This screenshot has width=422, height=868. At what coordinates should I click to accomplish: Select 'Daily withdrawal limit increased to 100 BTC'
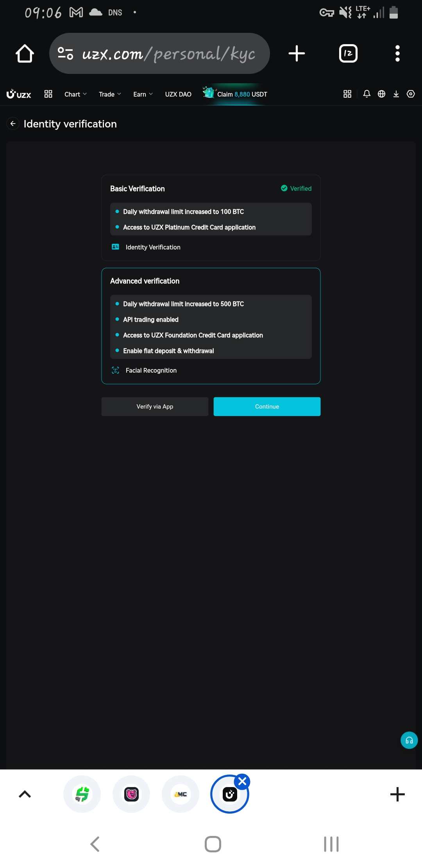click(183, 212)
